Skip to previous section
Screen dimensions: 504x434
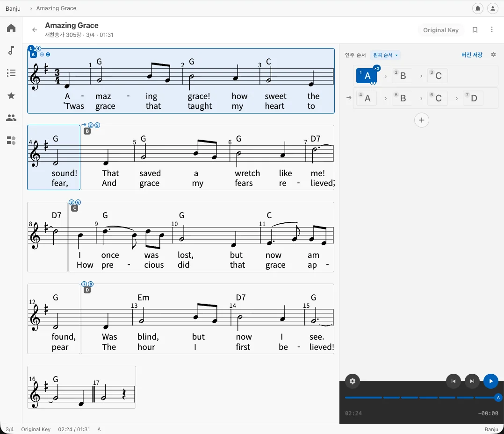tap(453, 381)
